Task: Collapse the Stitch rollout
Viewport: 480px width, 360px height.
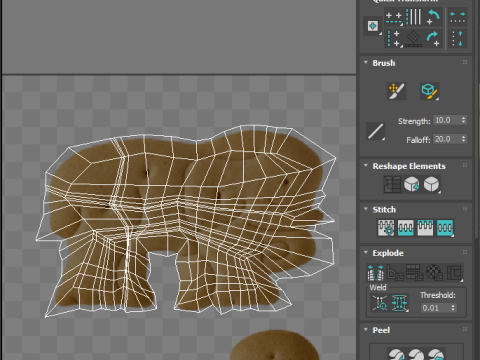Action: (366, 209)
